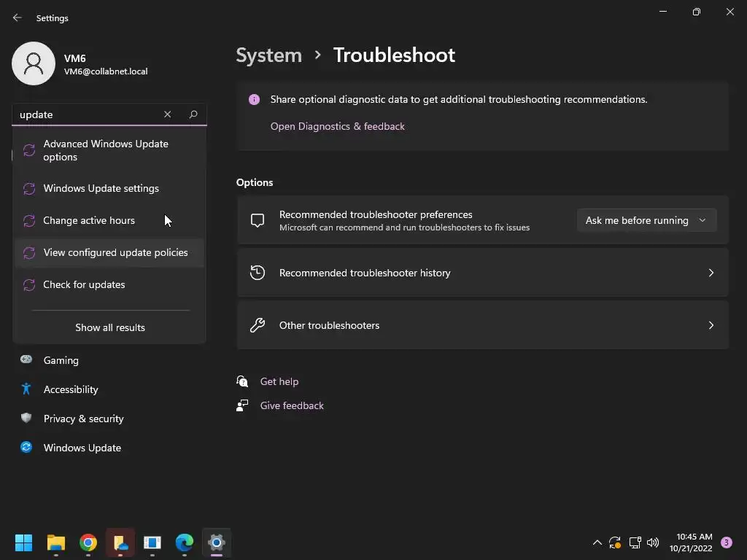Click the network tray icon
The width and height of the screenshot is (747, 560).
tap(635, 542)
